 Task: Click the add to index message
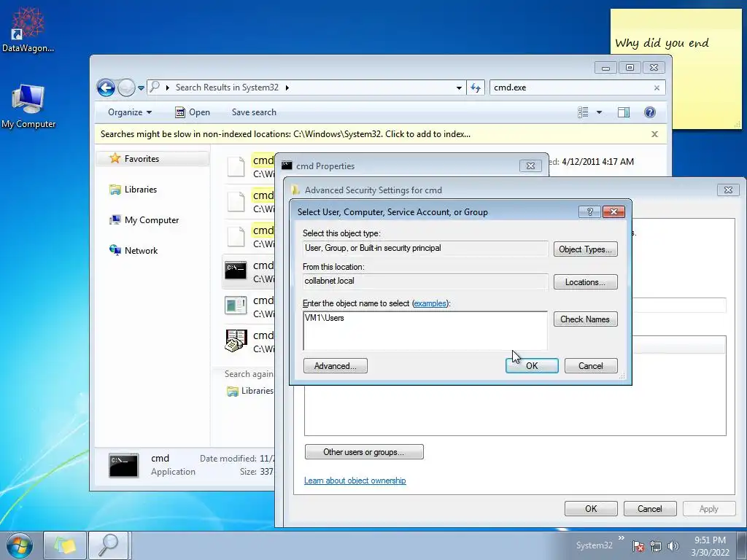point(285,134)
